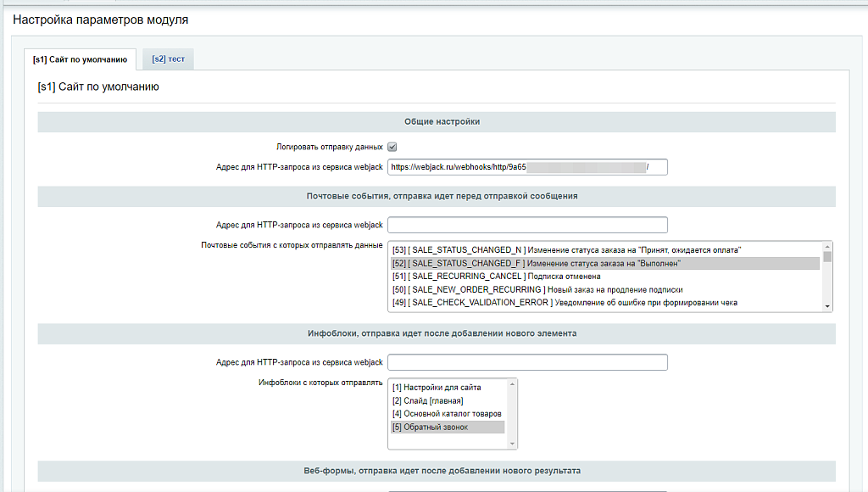The height and width of the screenshot is (492, 868).
Task: Click the down arrow of the mail events list
Action: 827,306
